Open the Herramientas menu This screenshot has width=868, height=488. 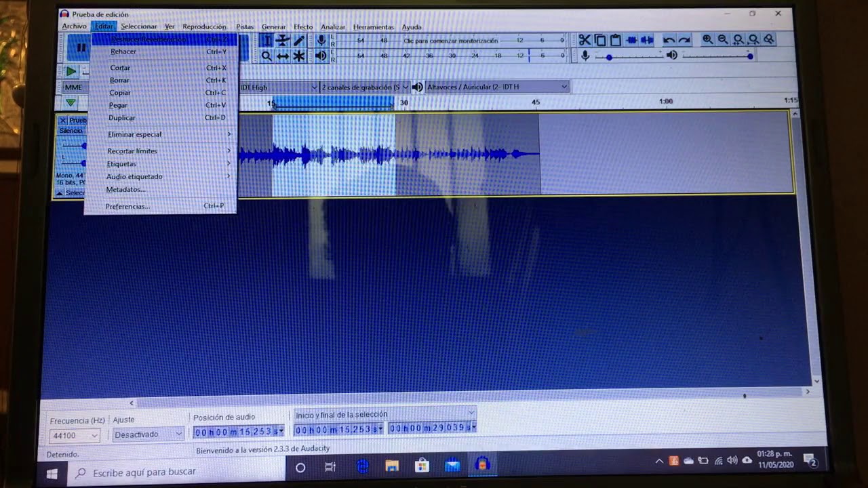pyautogui.click(x=373, y=27)
